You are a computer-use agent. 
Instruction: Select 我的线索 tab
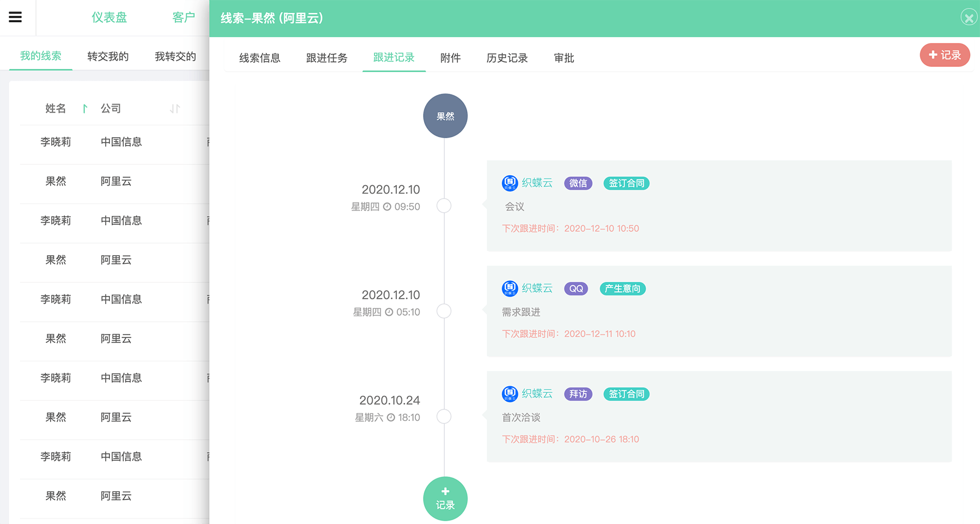pos(41,56)
